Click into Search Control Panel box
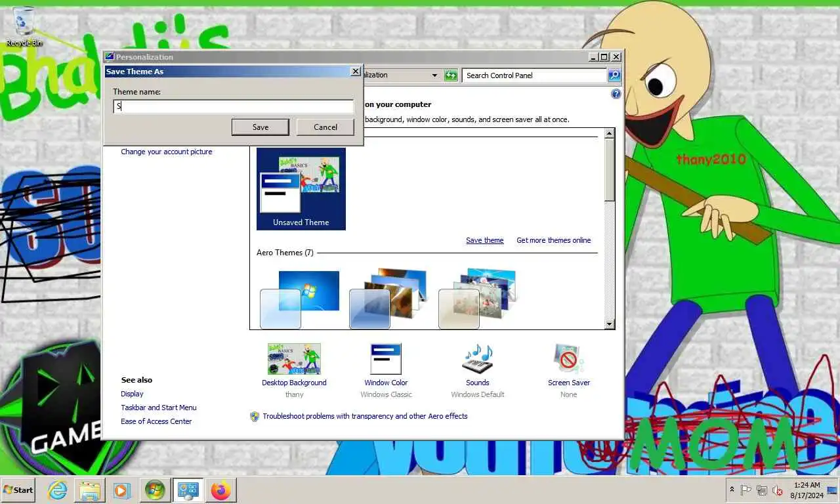Screen dimensions: 840x504 [534, 75]
